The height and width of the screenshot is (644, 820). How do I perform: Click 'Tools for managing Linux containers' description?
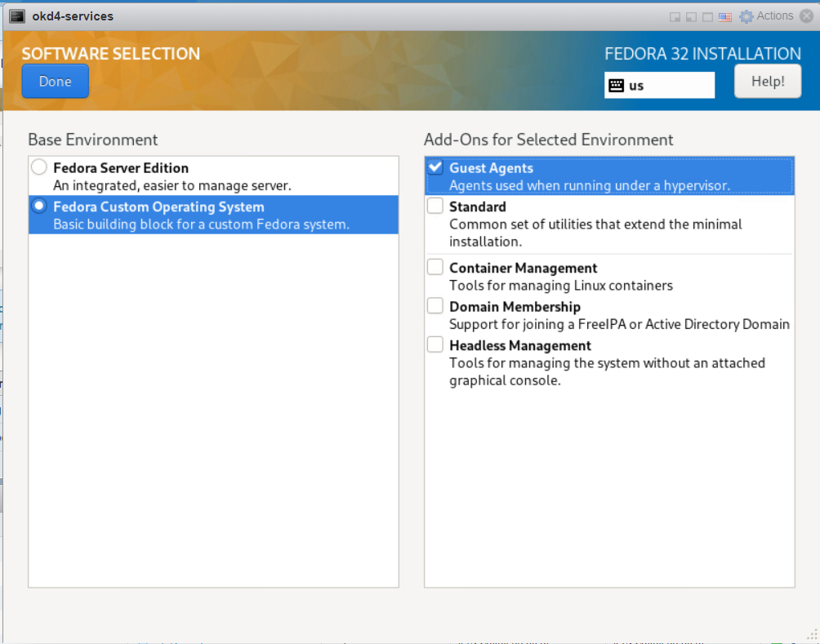pos(560,286)
